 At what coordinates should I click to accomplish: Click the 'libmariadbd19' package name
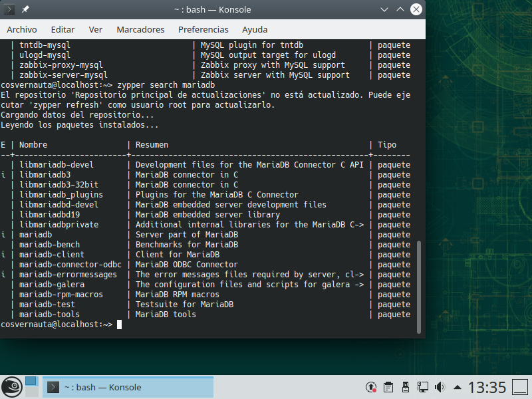point(49,214)
